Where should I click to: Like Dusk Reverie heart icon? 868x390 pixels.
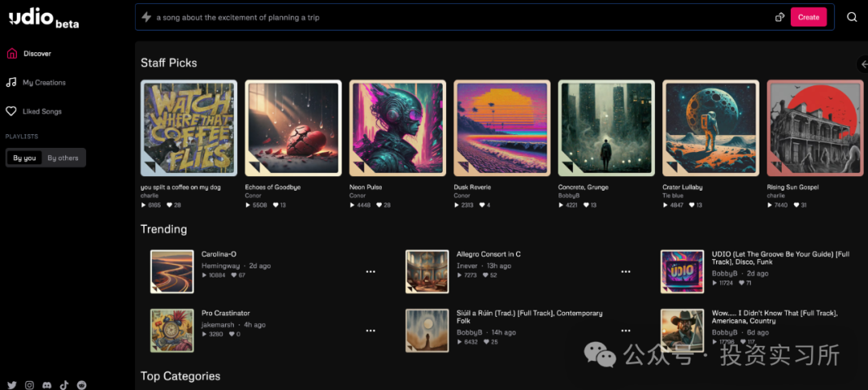[x=481, y=205]
